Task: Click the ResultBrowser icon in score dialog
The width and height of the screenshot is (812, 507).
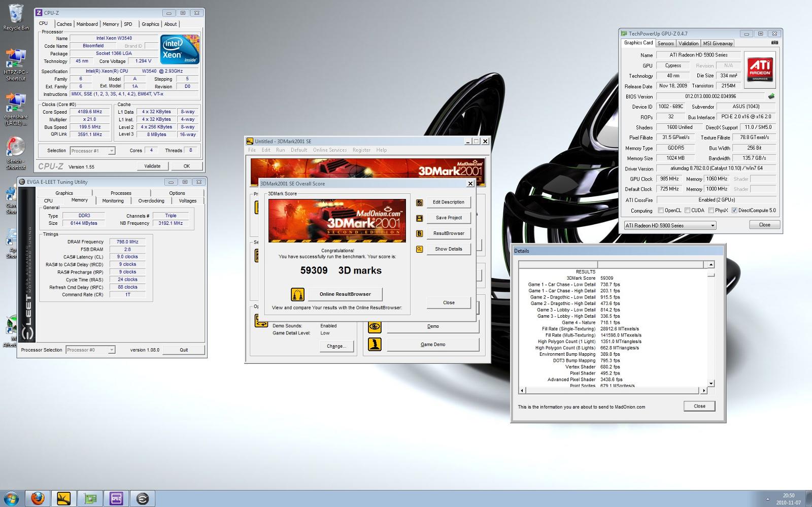Action: point(419,233)
